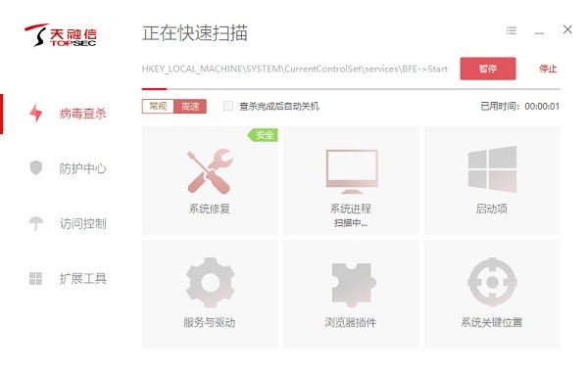Click the 已用时间: 00:00:01 text
588x378 pixels.
pyautogui.click(x=520, y=107)
